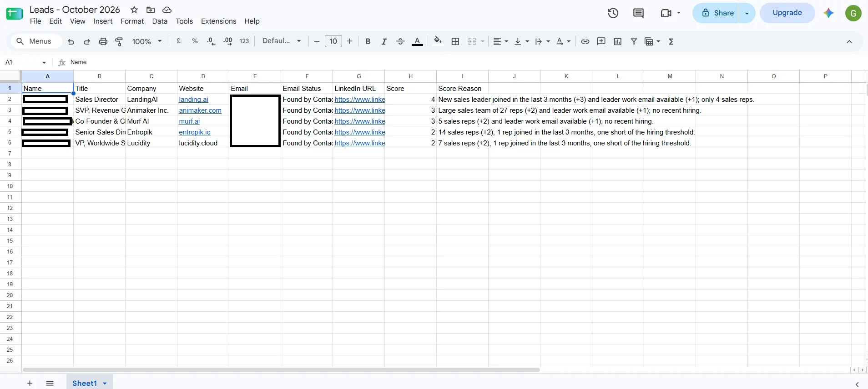Image resolution: width=868 pixels, height=389 pixels.
Task: Toggle italic formatting
Action: [384, 41]
